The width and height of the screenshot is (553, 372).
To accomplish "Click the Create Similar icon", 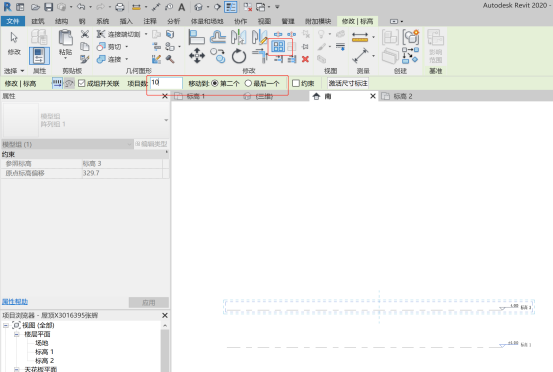I will (x=411, y=55).
